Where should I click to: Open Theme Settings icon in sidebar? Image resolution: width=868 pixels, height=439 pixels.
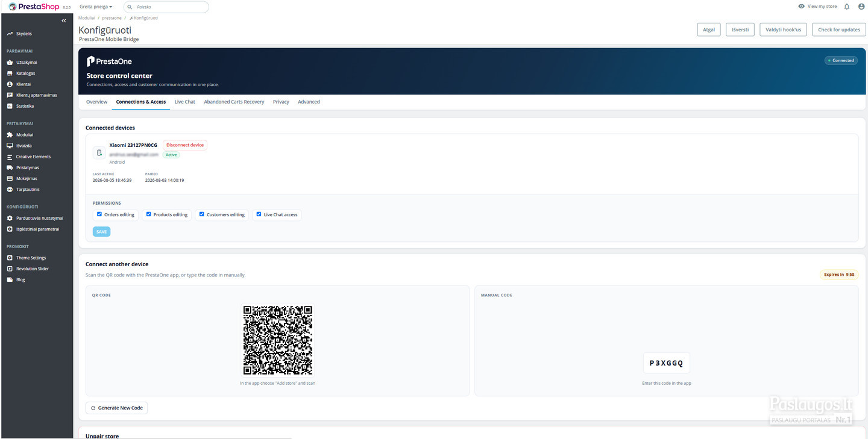pyautogui.click(x=10, y=258)
